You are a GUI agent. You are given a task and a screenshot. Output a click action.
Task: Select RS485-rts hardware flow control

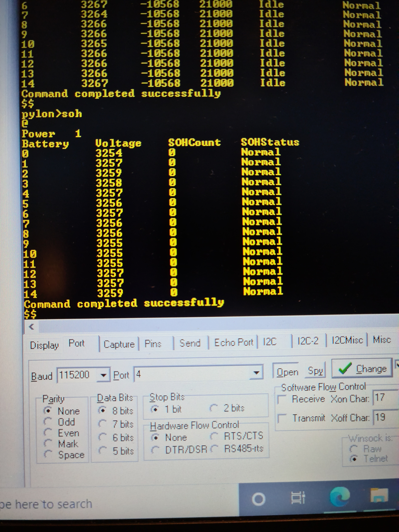click(237, 448)
